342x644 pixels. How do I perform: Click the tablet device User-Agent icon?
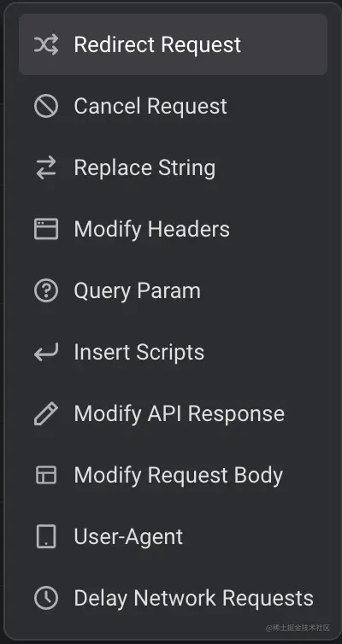[46, 536]
